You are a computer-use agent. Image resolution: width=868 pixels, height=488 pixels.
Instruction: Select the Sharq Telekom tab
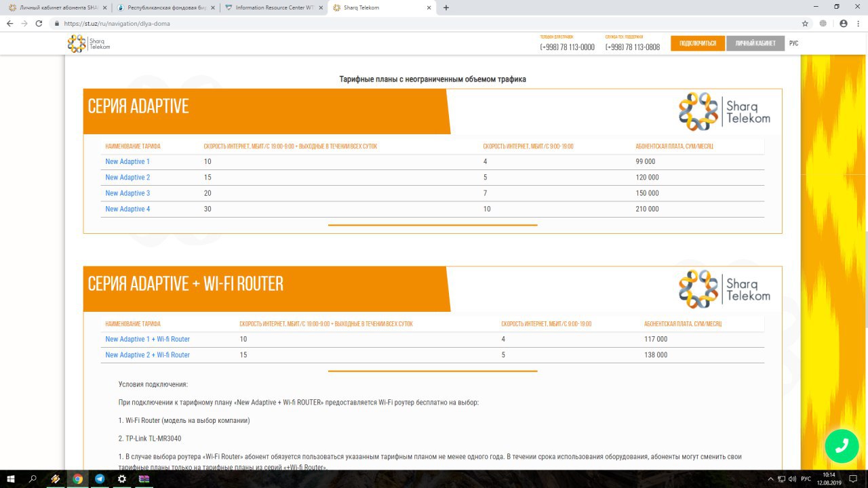[x=381, y=7]
